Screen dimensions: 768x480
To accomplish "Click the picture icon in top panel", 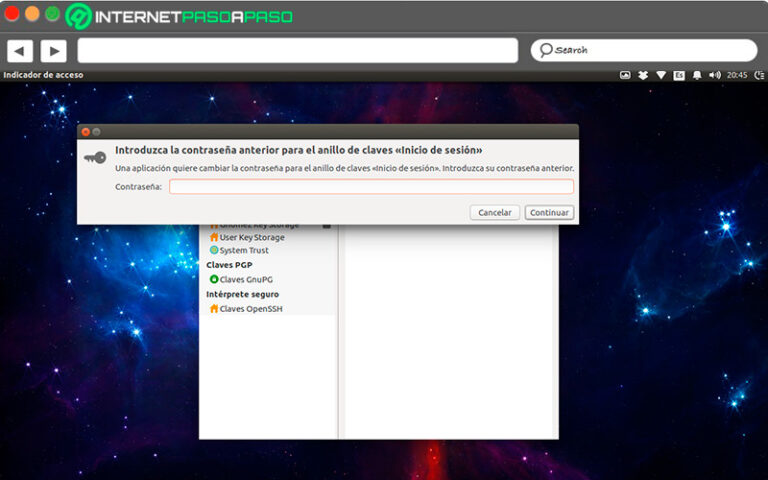I will 626,75.
